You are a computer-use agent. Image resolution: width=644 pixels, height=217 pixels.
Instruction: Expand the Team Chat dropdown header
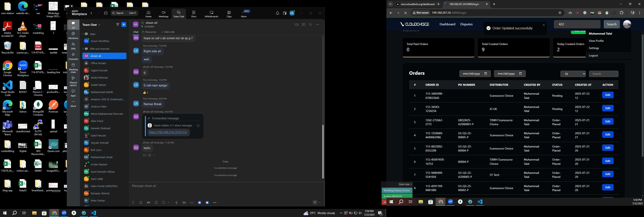pos(91,25)
